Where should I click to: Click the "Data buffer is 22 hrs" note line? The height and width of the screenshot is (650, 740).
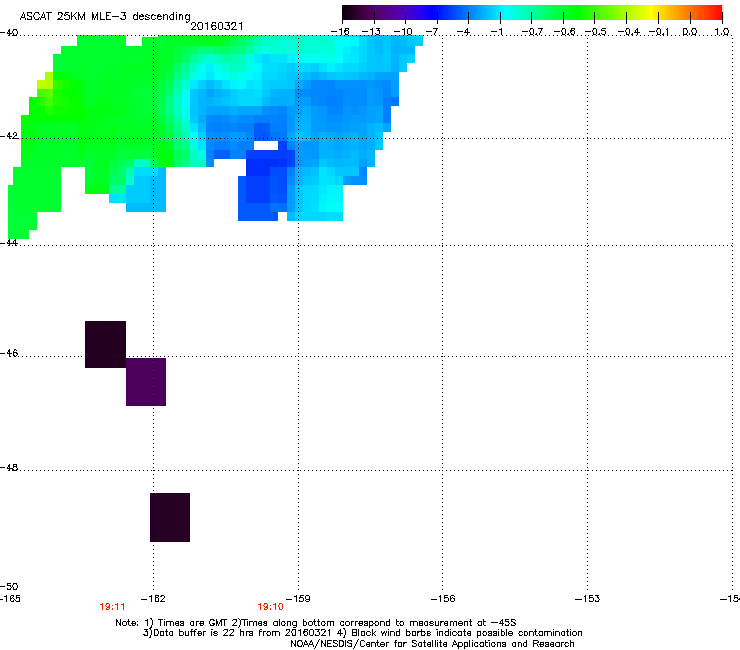pos(362,633)
